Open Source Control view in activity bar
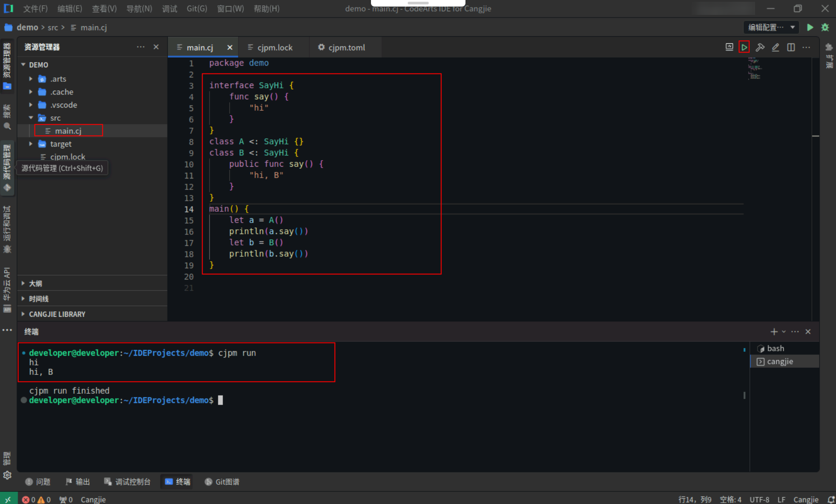The image size is (836, 504). (7, 168)
